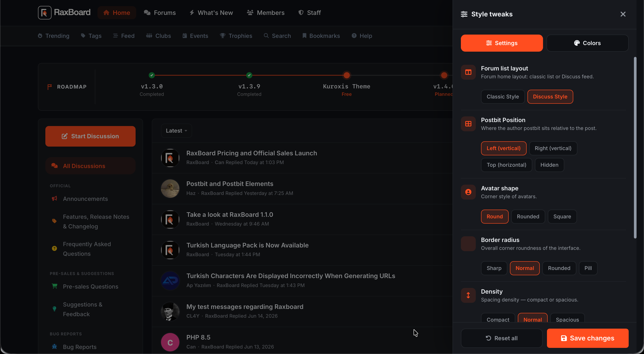
Task: Select the Kuroxis Theme roadmap marker
Action: click(x=347, y=75)
